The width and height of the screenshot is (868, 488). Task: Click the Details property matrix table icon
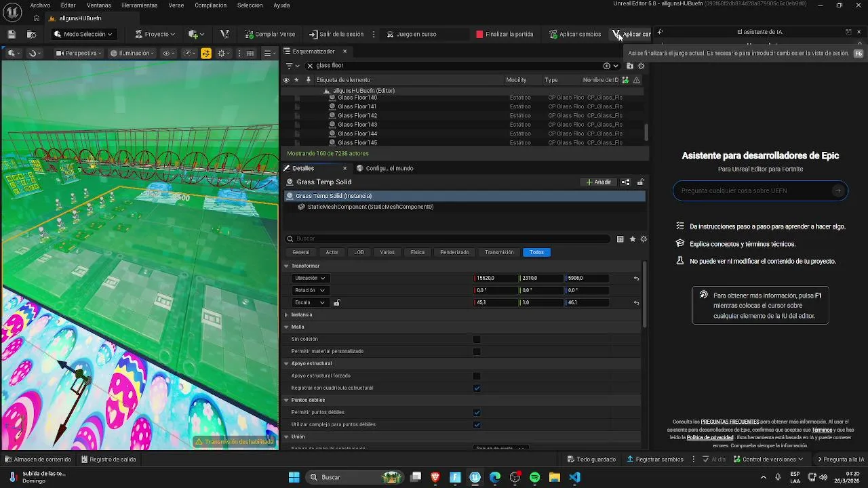(620, 239)
